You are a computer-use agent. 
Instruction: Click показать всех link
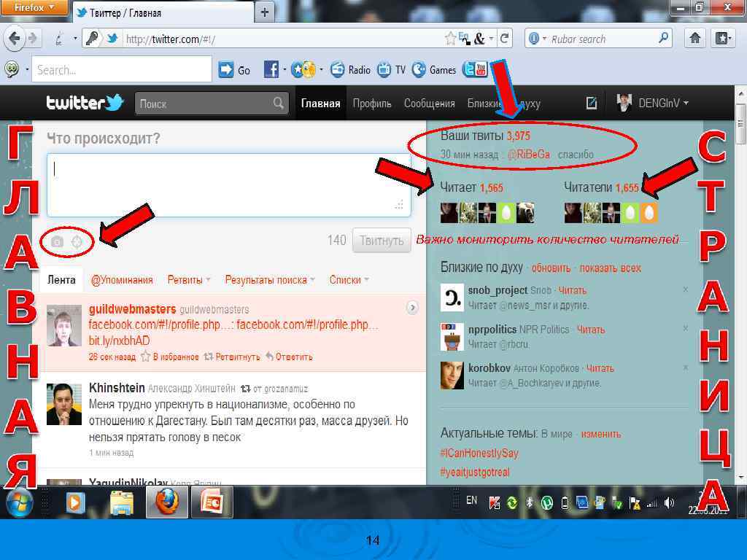coord(611,268)
